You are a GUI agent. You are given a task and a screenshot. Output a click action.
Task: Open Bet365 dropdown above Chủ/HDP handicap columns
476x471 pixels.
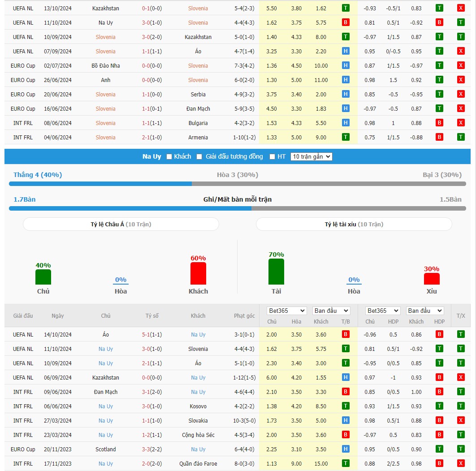pyautogui.click(x=382, y=311)
